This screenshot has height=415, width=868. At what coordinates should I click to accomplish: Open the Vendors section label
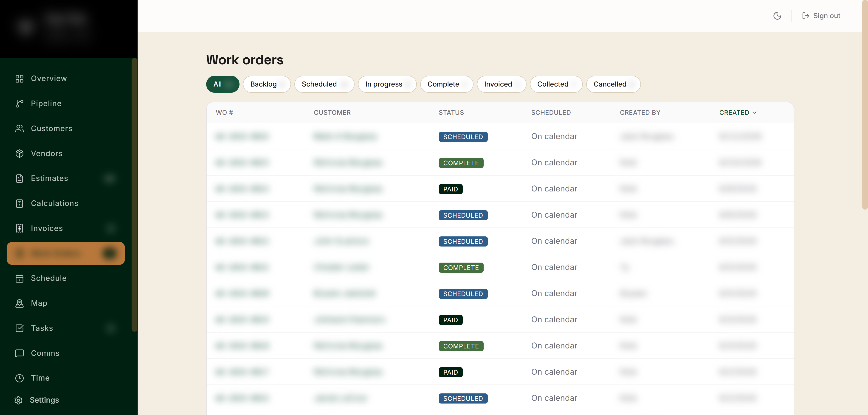tap(47, 153)
